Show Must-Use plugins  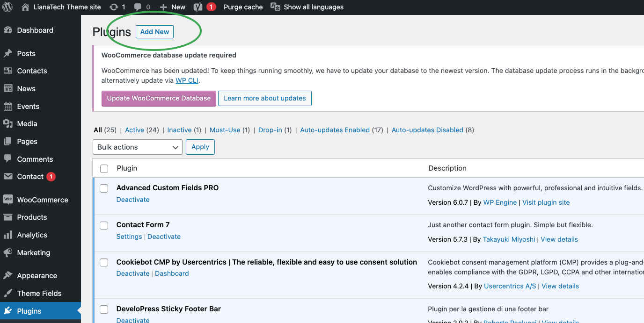[225, 130]
